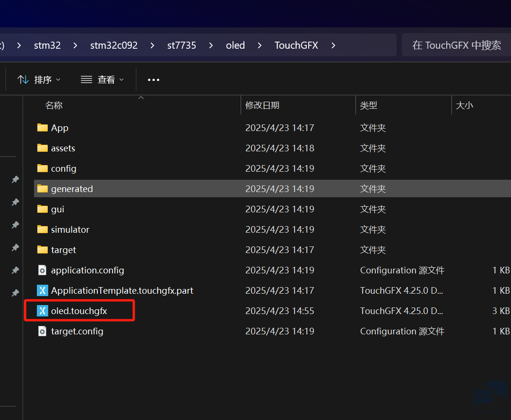Click the gui folder icon
This screenshot has height=420, width=511.
pyautogui.click(x=43, y=209)
